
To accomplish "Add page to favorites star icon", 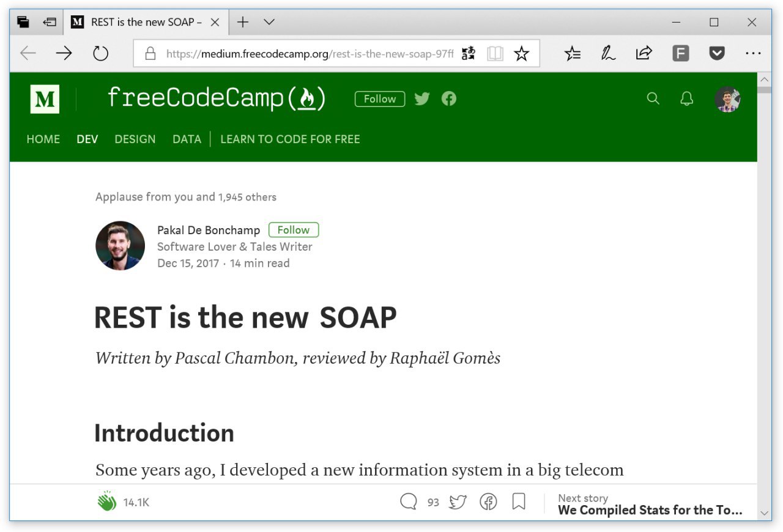I will coord(521,54).
